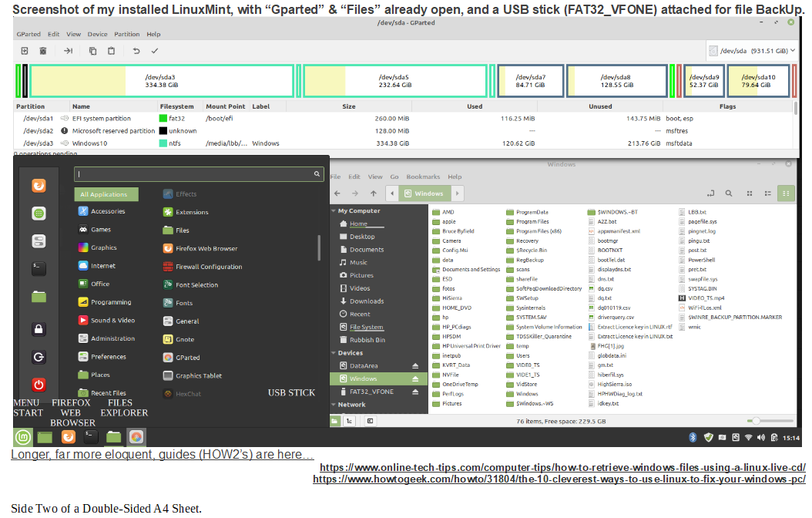Switch Files to list view
The height and width of the screenshot is (518, 812).
(x=767, y=193)
